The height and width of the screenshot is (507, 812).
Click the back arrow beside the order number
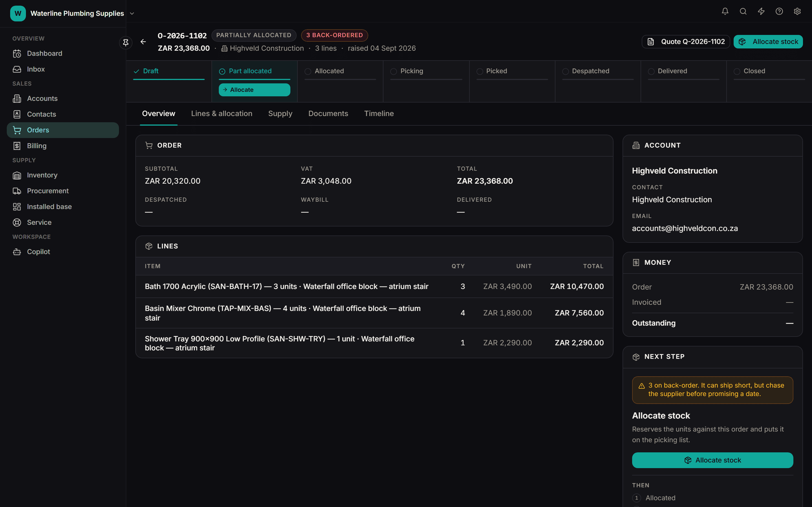[x=143, y=42]
